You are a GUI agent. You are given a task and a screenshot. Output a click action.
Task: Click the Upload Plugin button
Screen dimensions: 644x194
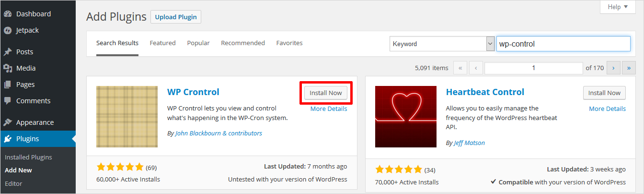point(176,17)
